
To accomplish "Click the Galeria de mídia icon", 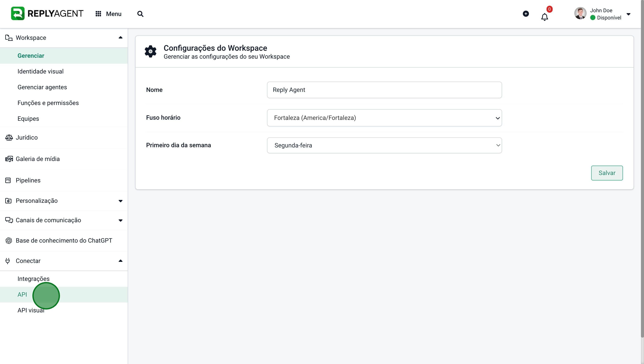I will (9, 159).
